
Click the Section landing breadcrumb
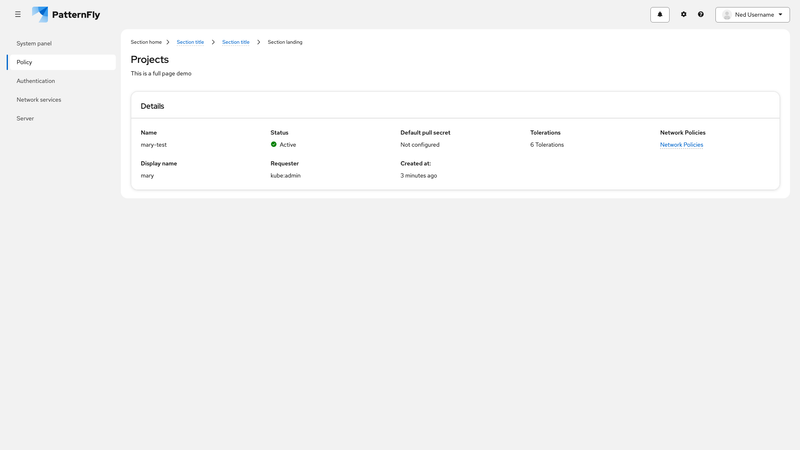tap(285, 42)
